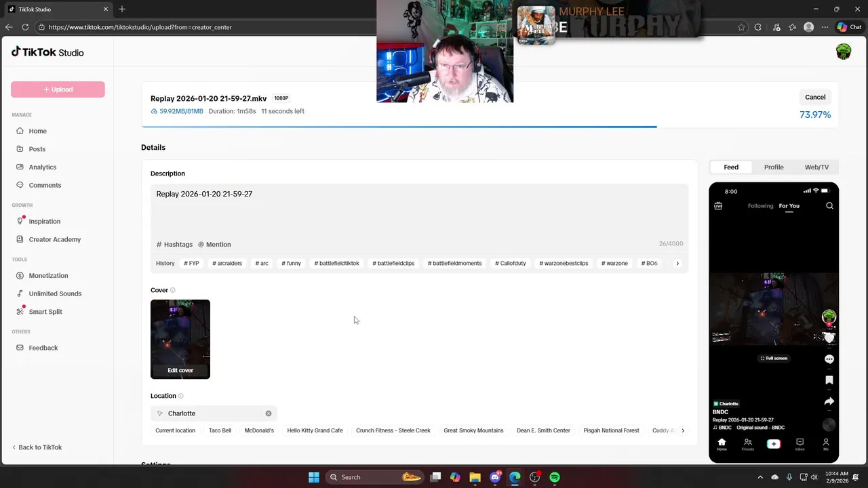Switch preview to Profile tab
This screenshot has height=488, width=868.
pyautogui.click(x=774, y=167)
